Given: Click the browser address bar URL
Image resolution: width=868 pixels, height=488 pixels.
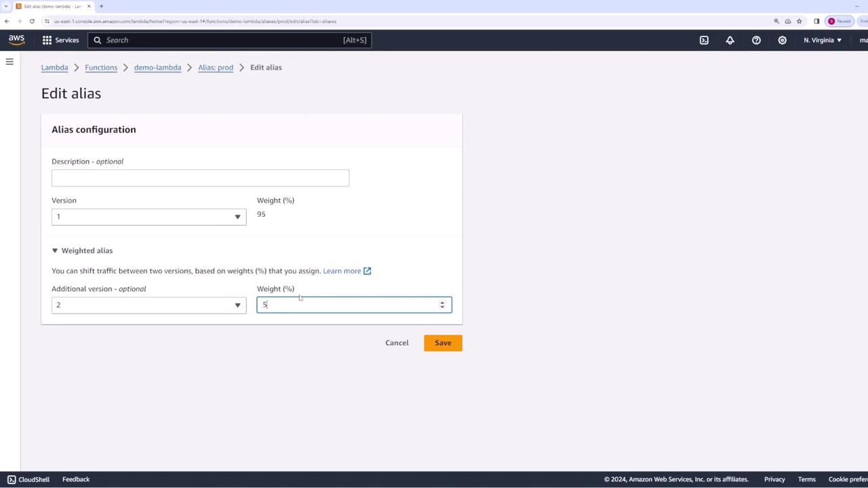Looking at the screenshot, I should [195, 21].
